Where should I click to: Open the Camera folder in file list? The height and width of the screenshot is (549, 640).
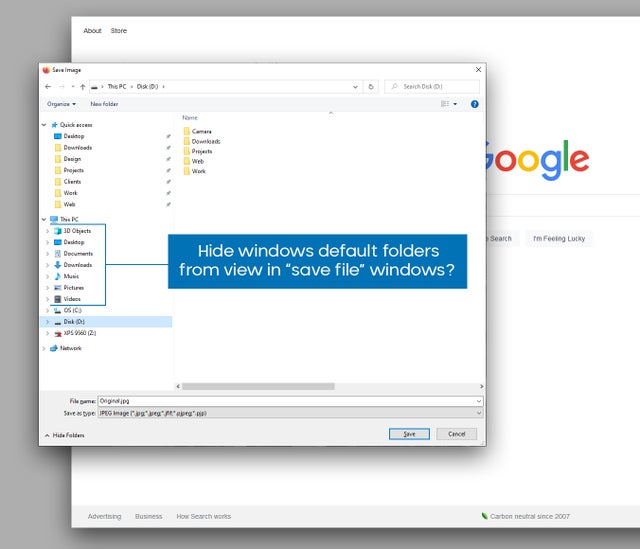click(201, 131)
